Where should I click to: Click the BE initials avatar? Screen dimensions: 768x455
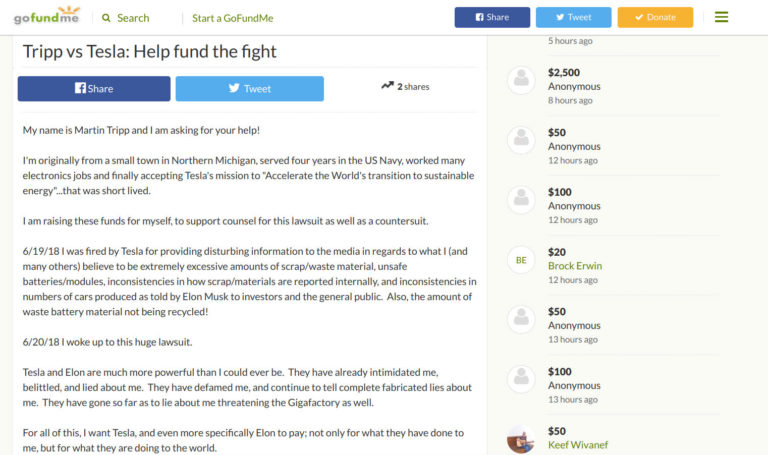point(521,260)
